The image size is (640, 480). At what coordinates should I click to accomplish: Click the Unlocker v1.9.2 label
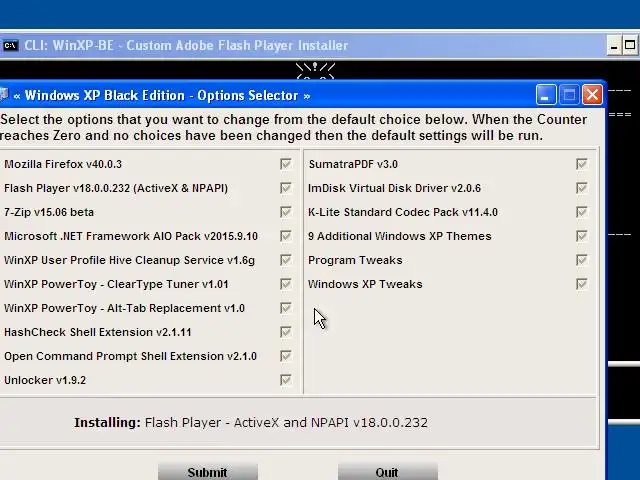tap(45, 380)
